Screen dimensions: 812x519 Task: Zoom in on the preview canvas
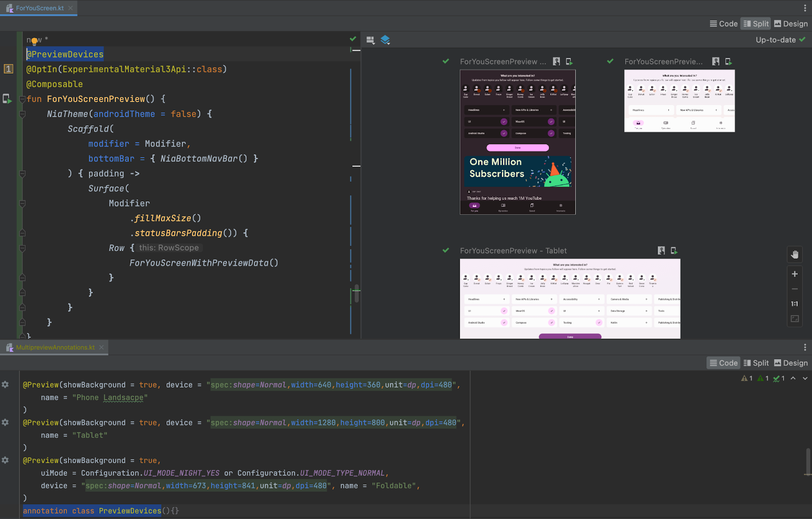794,274
